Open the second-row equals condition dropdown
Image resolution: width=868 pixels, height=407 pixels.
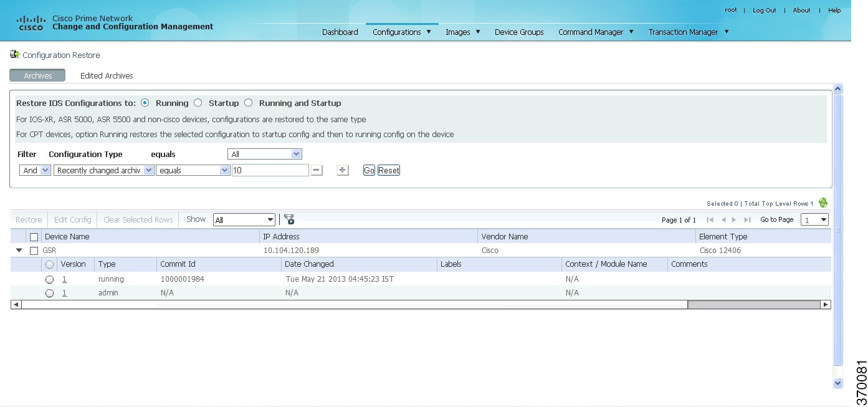click(x=193, y=170)
